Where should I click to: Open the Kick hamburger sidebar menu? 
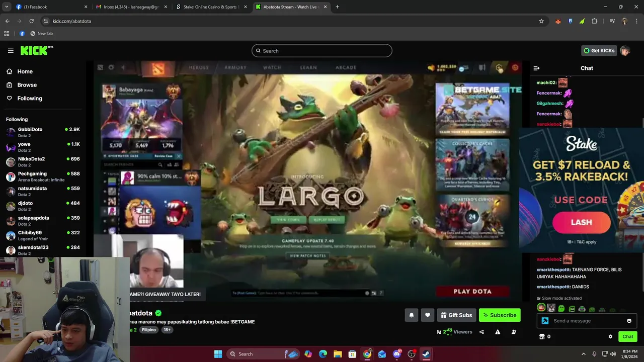pyautogui.click(x=11, y=51)
